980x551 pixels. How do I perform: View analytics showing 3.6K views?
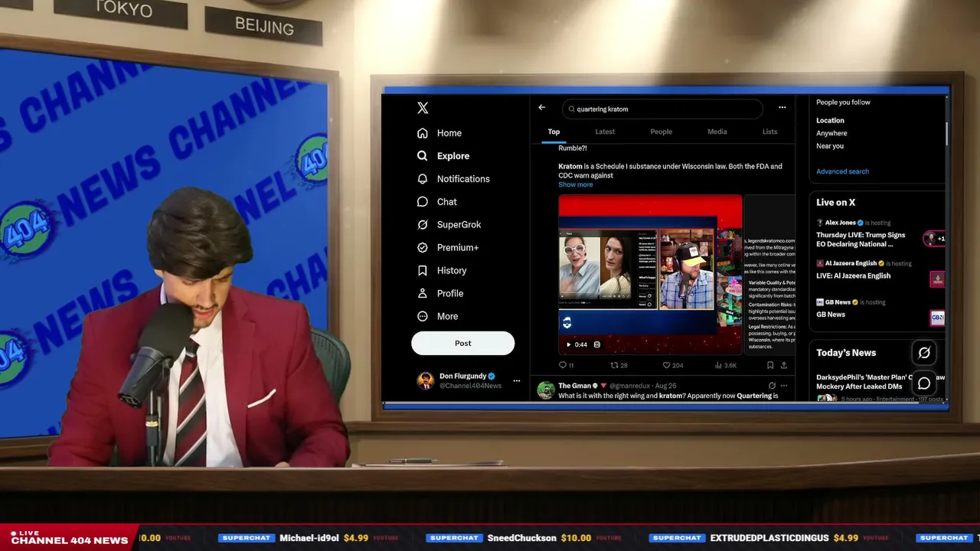[x=718, y=366]
